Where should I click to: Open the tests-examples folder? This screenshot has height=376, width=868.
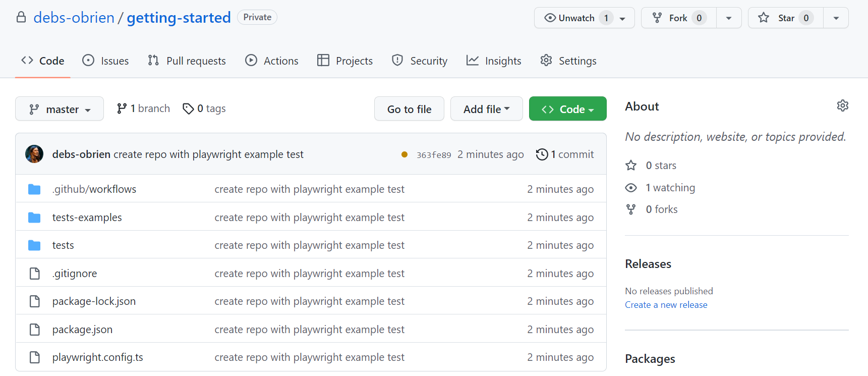coord(87,218)
